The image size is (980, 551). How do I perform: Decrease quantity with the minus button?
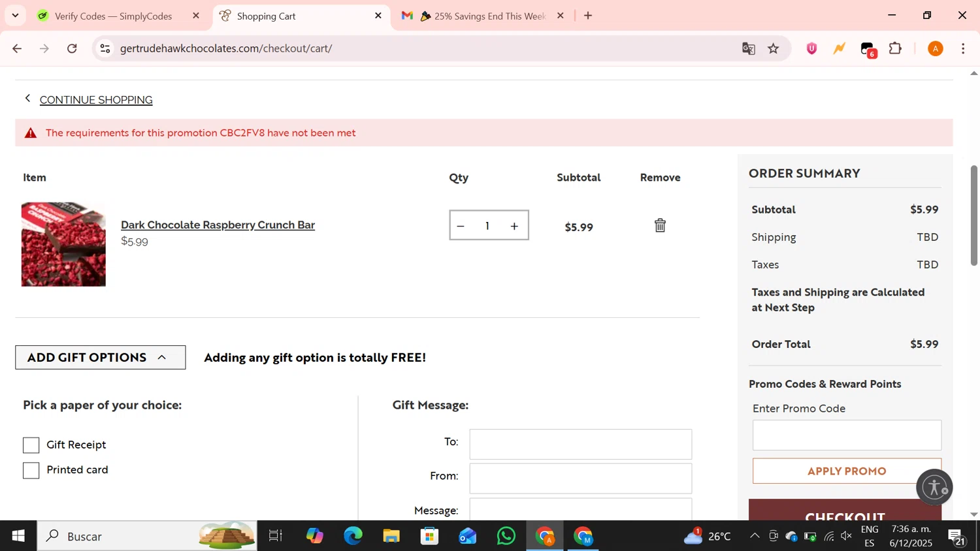[x=461, y=226]
